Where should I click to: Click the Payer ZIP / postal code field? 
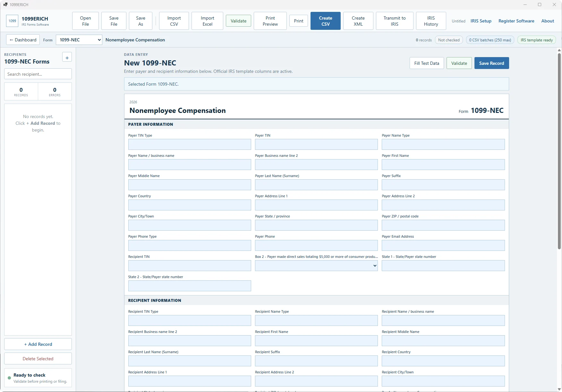(443, 225)
